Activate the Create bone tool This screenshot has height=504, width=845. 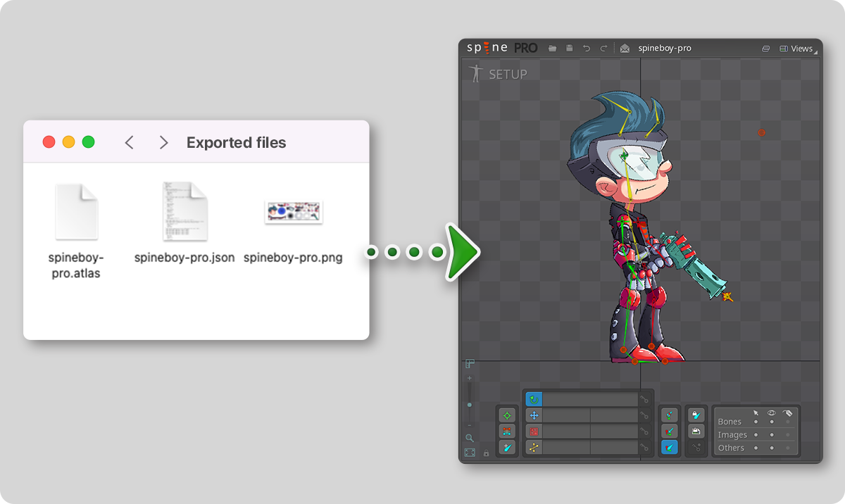click(507, 447)
